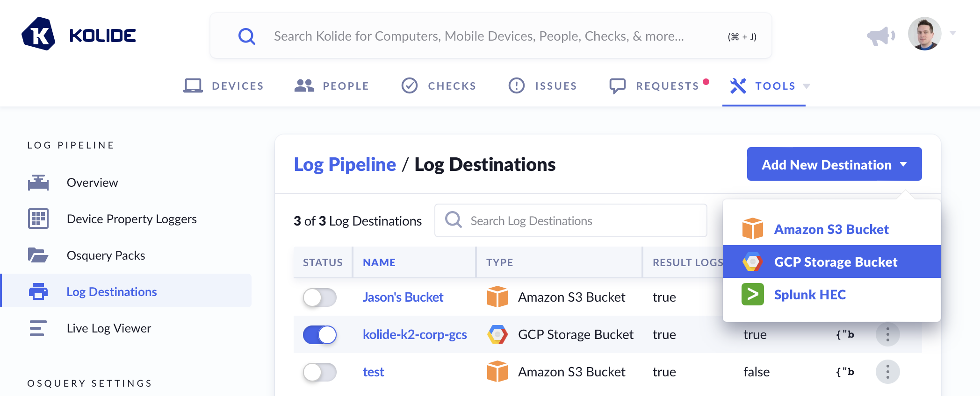Image resolution: width=980 pixels, height=396 pixels.
Task: Open the user avatar account menu
Action: [925, 34]
